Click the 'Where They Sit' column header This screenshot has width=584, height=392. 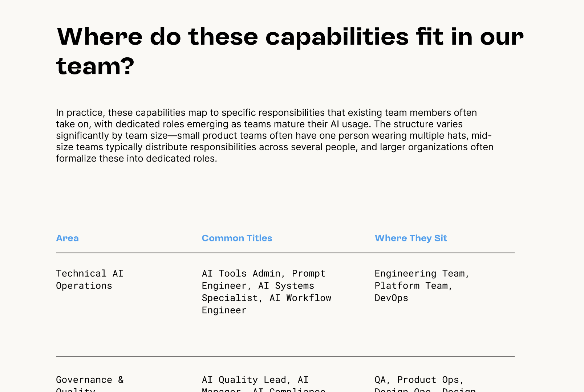pos(411,238)
